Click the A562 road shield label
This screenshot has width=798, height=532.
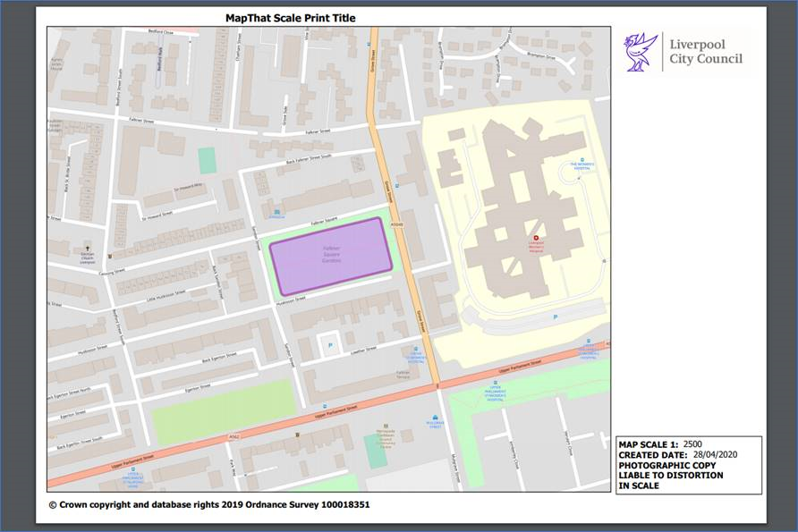pyautogui.click(x=233, y=436)
